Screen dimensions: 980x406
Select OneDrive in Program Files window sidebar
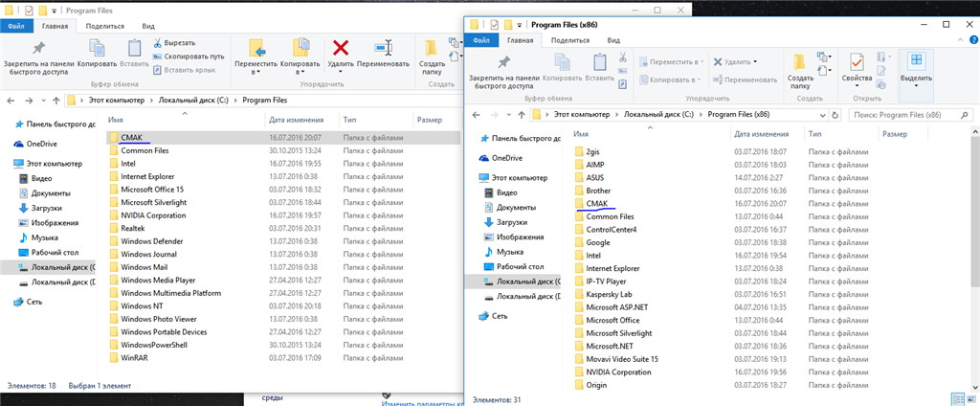[x=41, y=144]
